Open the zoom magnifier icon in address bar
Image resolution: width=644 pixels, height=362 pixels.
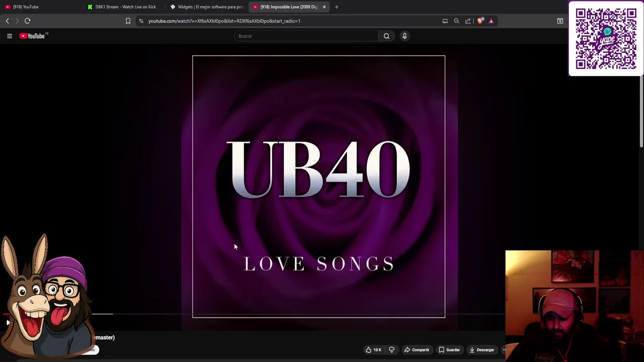[456, 21]
